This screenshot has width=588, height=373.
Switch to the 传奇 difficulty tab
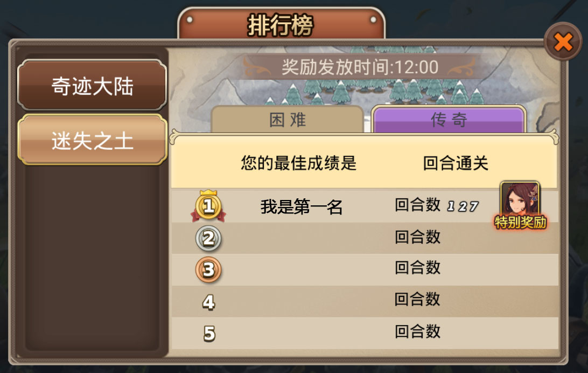click(x=449, y=120)
